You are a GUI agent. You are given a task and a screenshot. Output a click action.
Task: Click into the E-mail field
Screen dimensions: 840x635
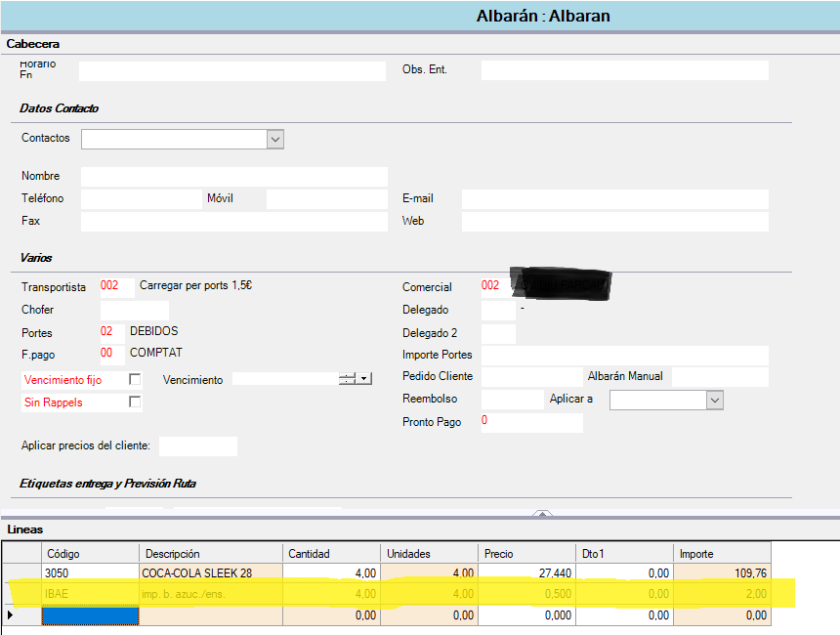coord(615,199)
